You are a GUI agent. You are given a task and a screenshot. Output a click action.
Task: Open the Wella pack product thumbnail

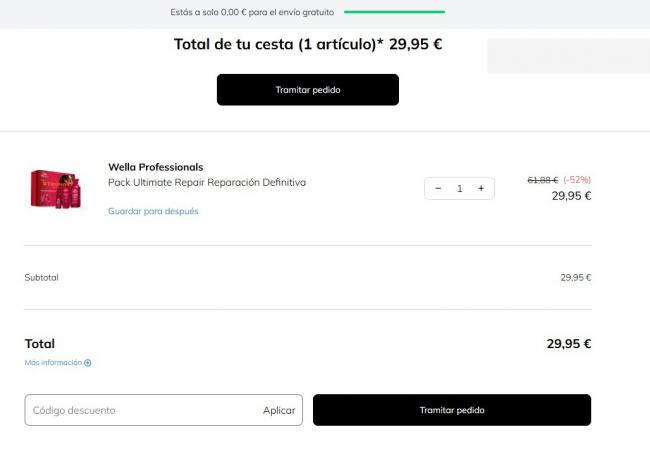(x=56, y=188)
